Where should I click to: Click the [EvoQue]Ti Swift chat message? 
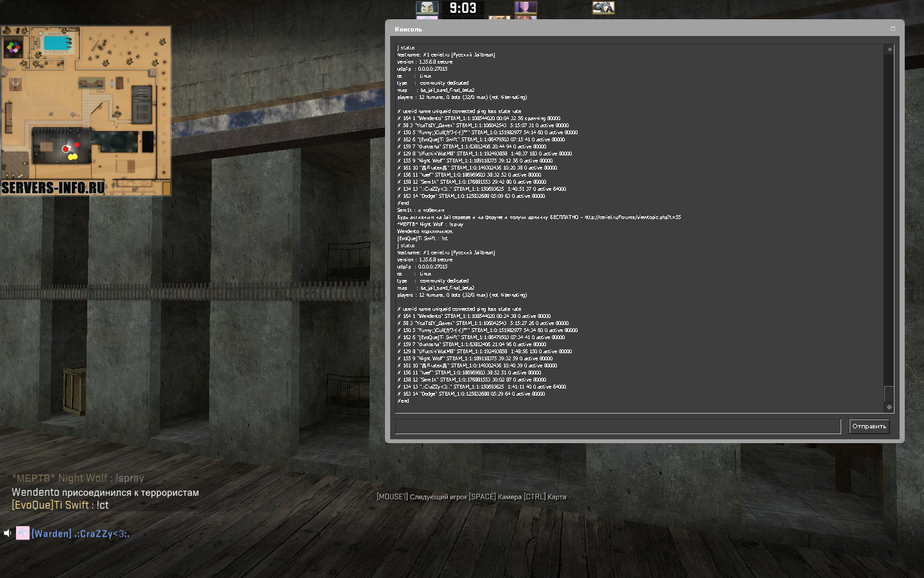(60, 505)
